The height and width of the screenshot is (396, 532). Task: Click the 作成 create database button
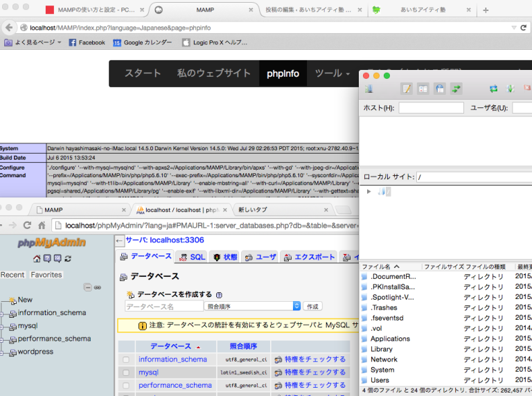pos(312,307)
